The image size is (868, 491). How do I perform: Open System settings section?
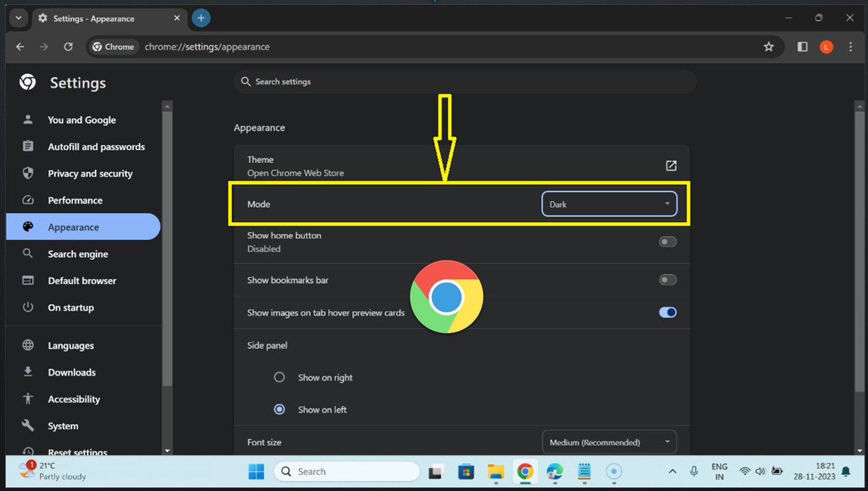[x=63, y=426]
